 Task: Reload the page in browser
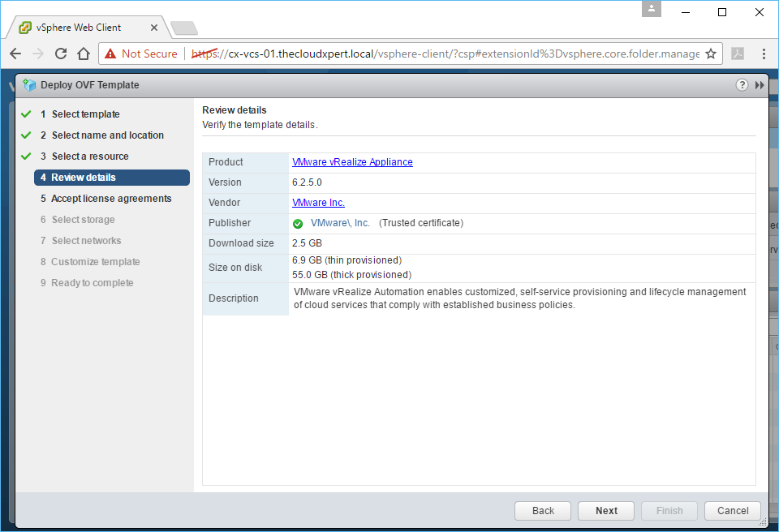(61, 54)
